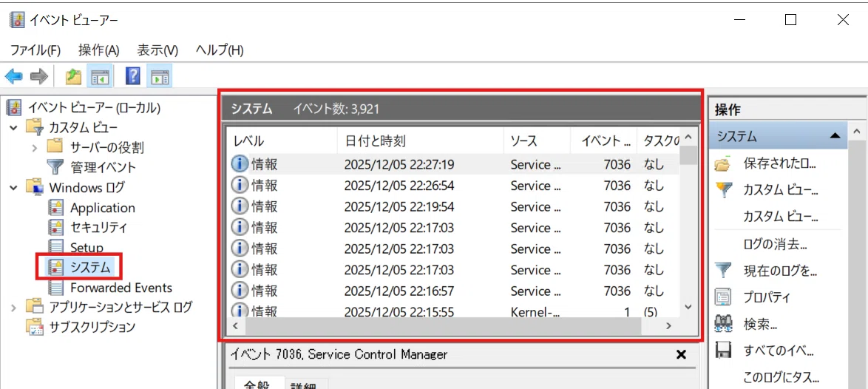Screen dimensions: 868x389
Task: Open the ヘルプ(H) menu
Action: click(x=220, y=50)
